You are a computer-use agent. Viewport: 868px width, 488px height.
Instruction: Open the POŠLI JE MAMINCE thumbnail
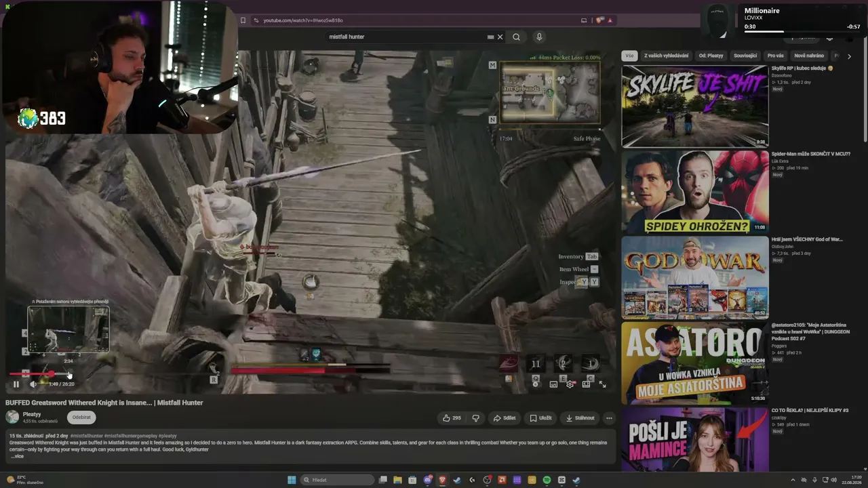click(695, 441)
